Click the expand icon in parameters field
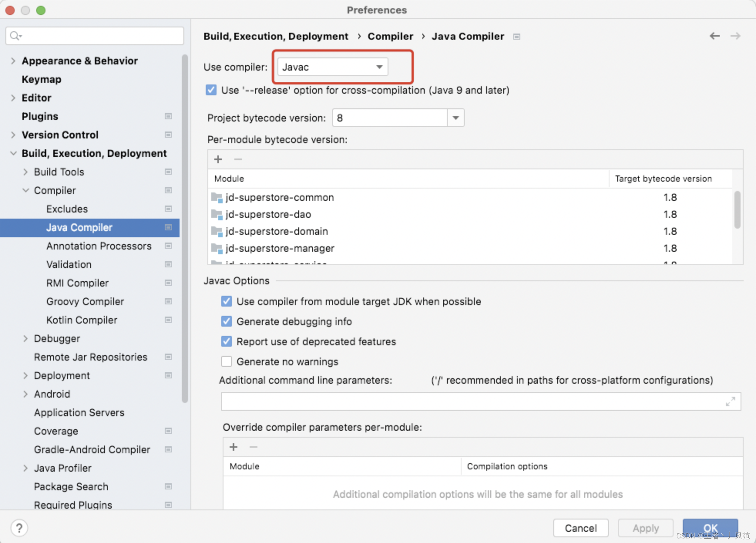 click(x=730, y=401)
